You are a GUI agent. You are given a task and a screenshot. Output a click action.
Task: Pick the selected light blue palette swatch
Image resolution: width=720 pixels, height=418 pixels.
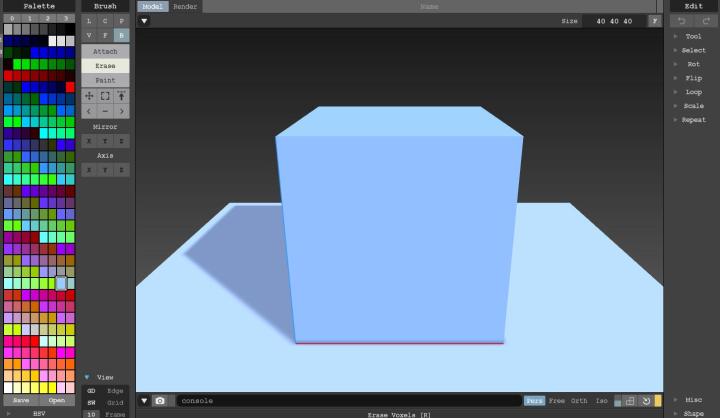61,283
